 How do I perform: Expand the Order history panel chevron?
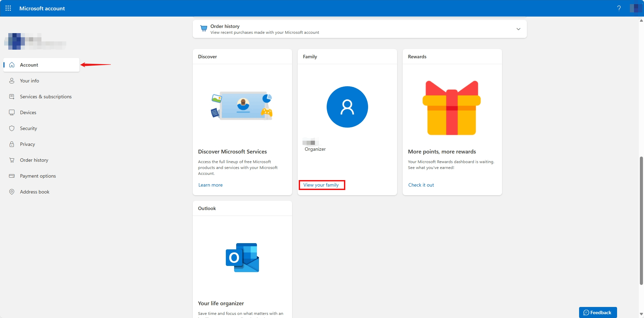518,29
